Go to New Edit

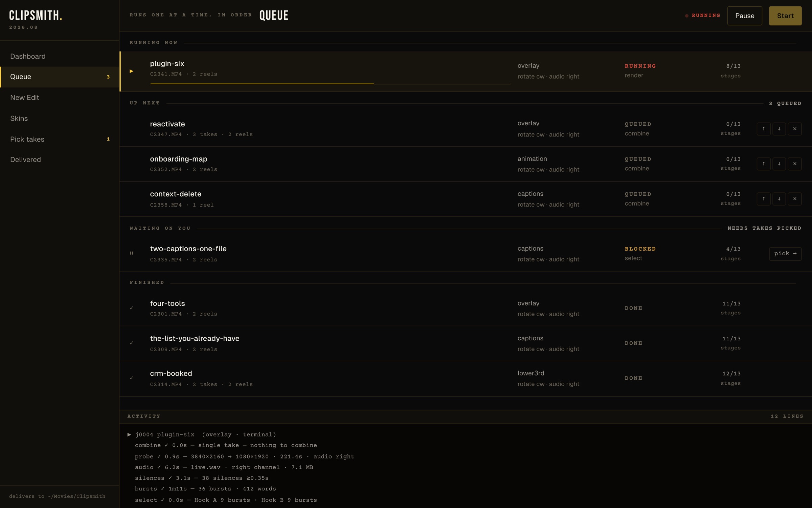(x=60, y=98)
